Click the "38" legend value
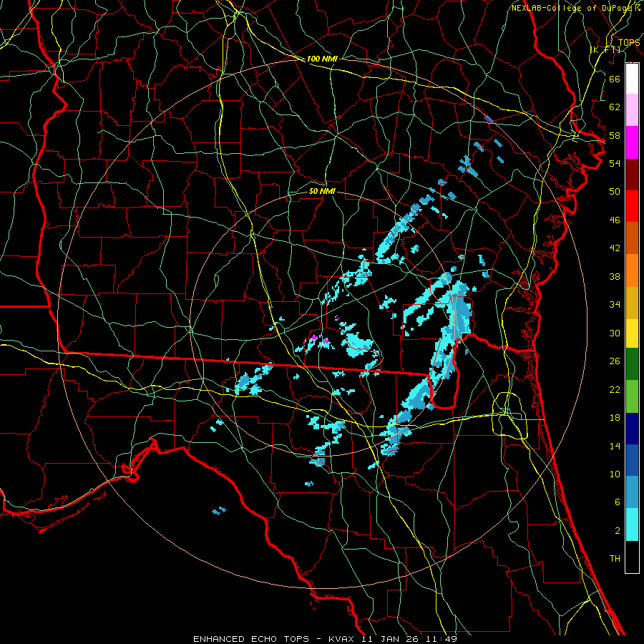 [615, 276]
